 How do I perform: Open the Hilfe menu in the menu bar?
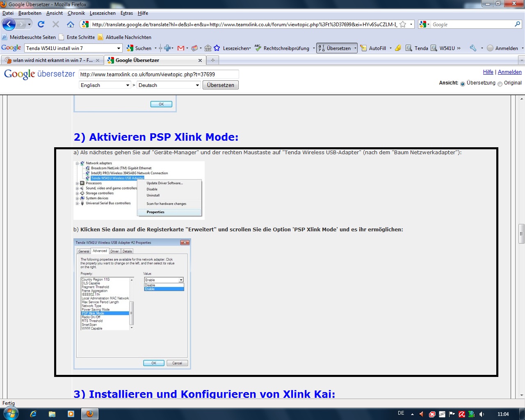pyautogui.click(x=143, y=13)
